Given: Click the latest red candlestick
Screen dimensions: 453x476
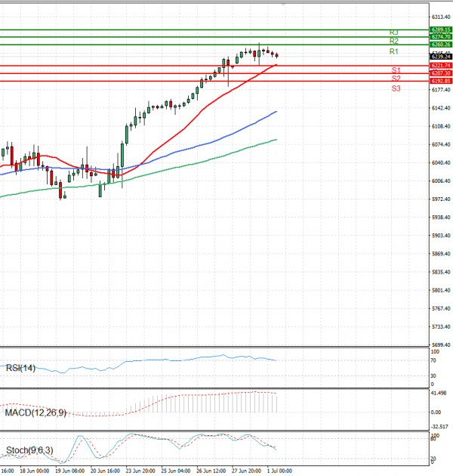Looking at the screenshot, I should [x=277, y=56].
